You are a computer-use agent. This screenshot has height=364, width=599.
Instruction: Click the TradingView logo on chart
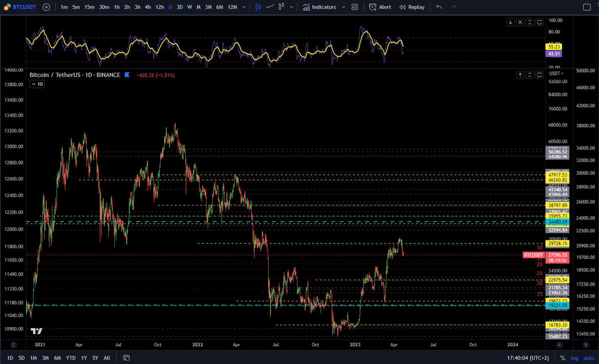coord(36,331)
